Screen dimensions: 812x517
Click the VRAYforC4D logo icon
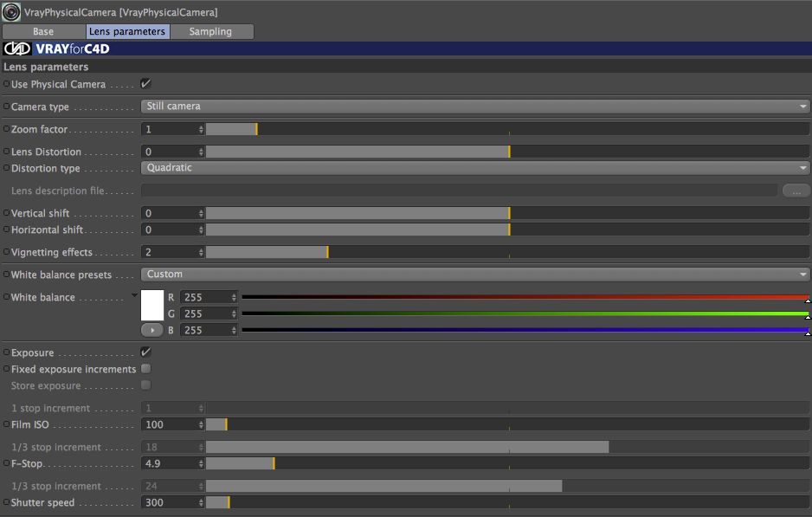coord(17,48)
